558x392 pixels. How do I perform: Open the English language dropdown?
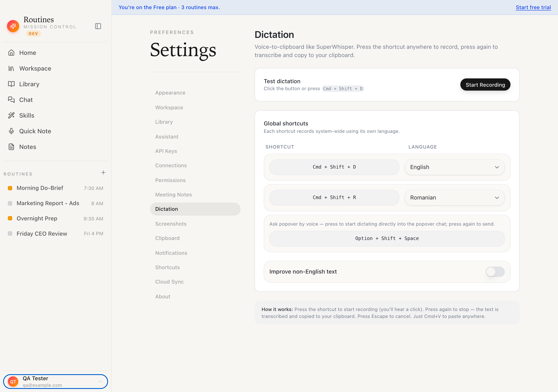coord(454,167)
